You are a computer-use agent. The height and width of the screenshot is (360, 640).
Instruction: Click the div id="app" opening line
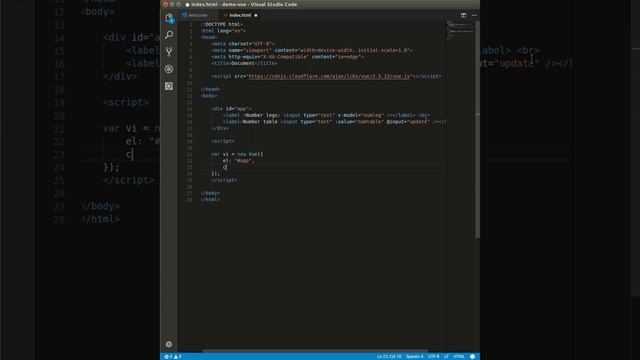[231, 109]
